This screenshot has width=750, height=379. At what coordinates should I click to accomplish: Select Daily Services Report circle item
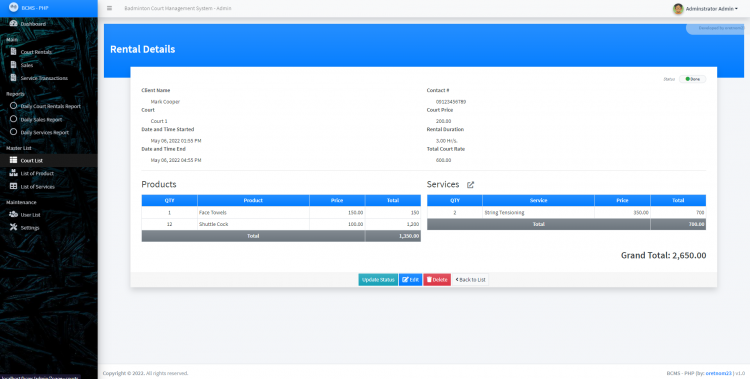coord(13,132)
